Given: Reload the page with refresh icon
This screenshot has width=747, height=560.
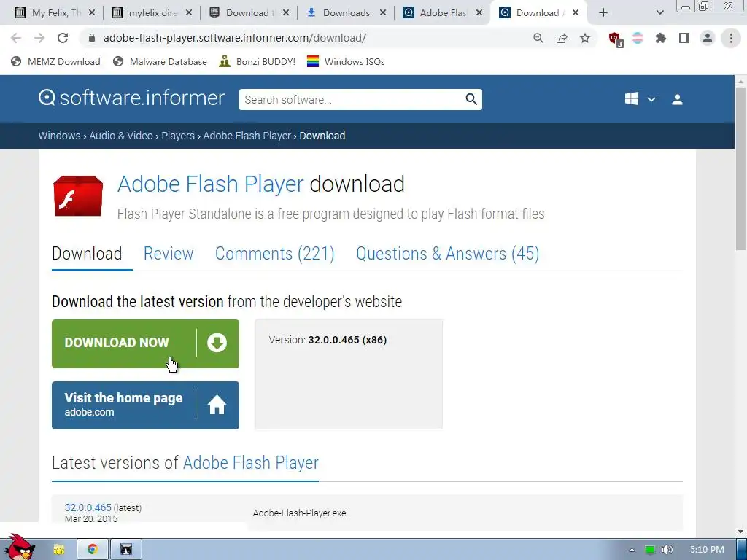Looking at the screenshot, I should [63, 38].
